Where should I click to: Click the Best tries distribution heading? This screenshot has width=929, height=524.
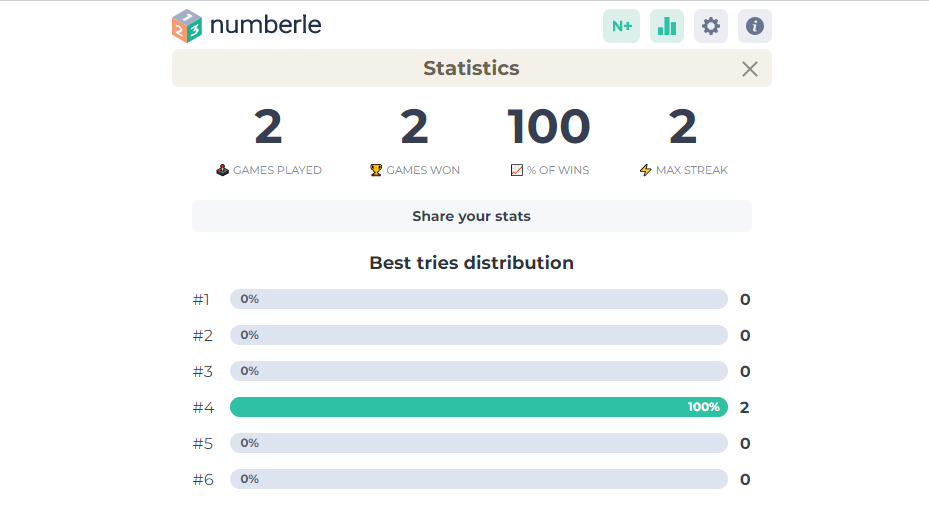471,263
